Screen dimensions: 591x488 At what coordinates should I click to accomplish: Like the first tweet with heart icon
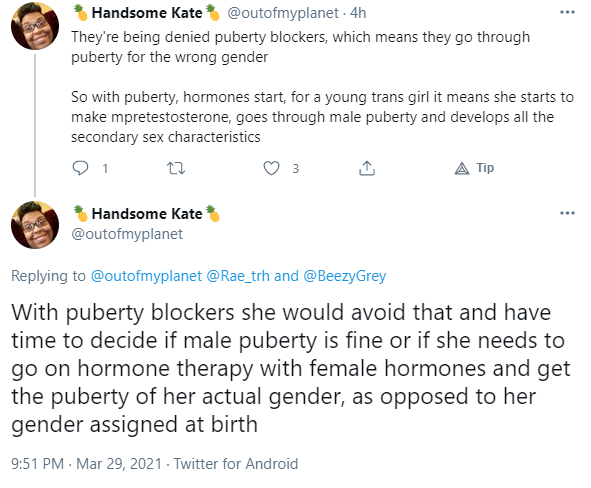coord(271,168)
